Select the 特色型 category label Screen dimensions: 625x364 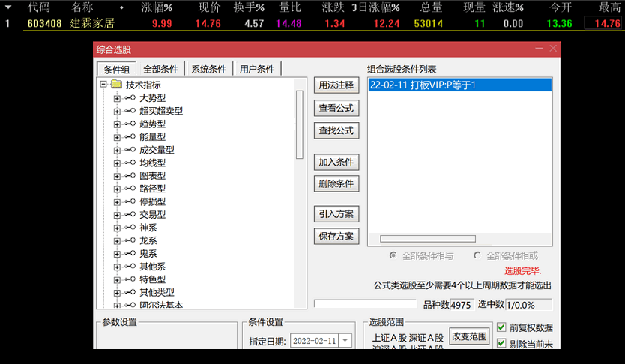152,279
